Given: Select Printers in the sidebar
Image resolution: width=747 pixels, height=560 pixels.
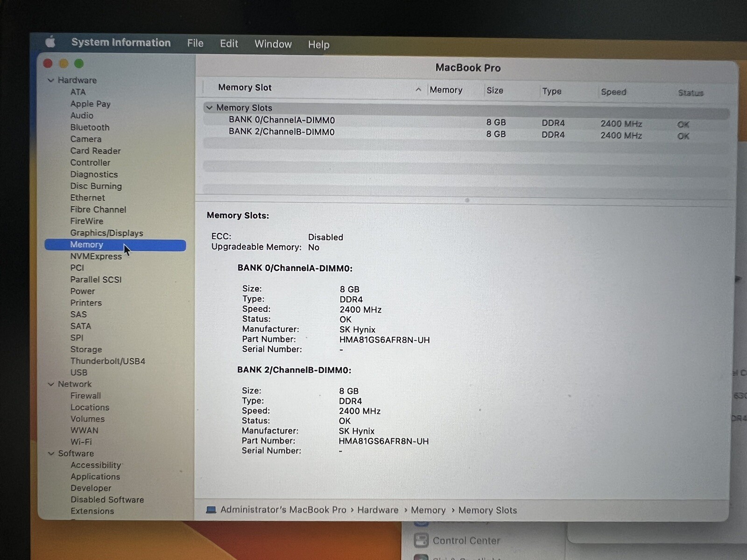Looking at the screenshot, I should pyautogui.click(x=86, y=303).
